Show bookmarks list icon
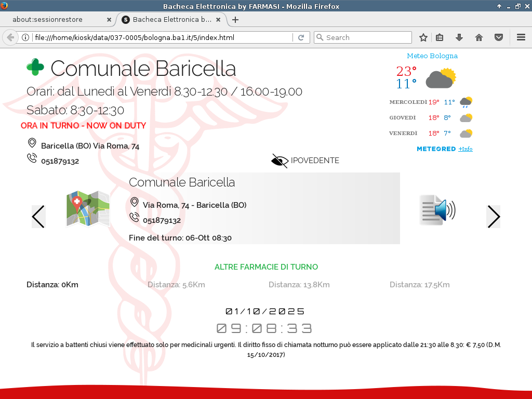The width and height of the screenshot is (532, 399). pos(440,37)
